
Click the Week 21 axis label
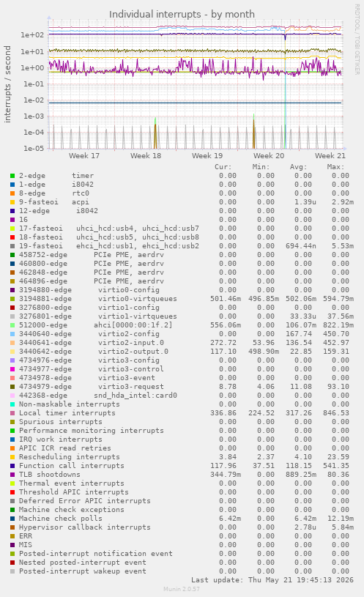[x=330, y=156]
